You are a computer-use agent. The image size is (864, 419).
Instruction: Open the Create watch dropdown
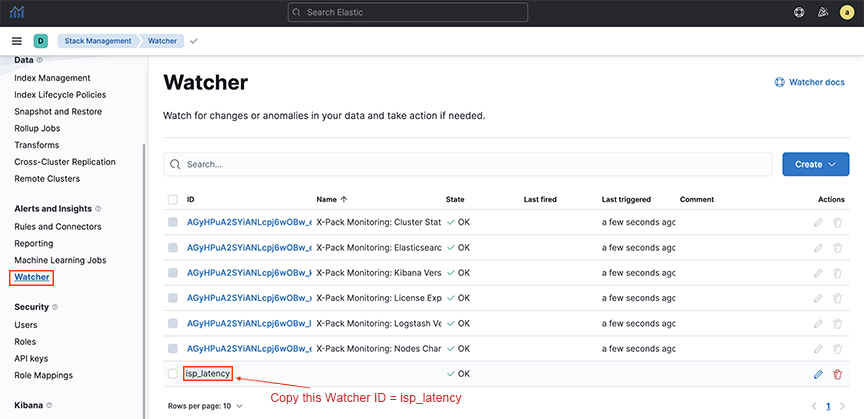[816, 164]
